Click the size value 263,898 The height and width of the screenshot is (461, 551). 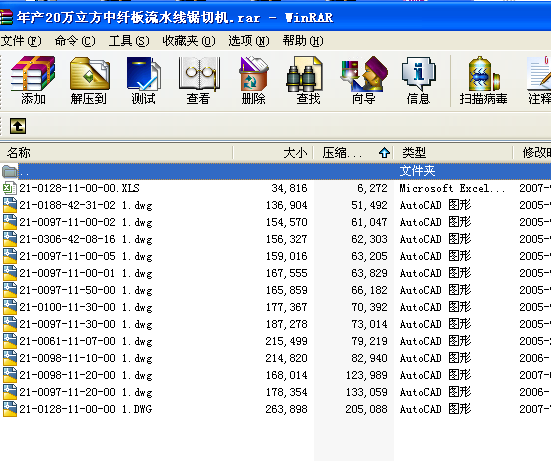click(x=286, y=409)
